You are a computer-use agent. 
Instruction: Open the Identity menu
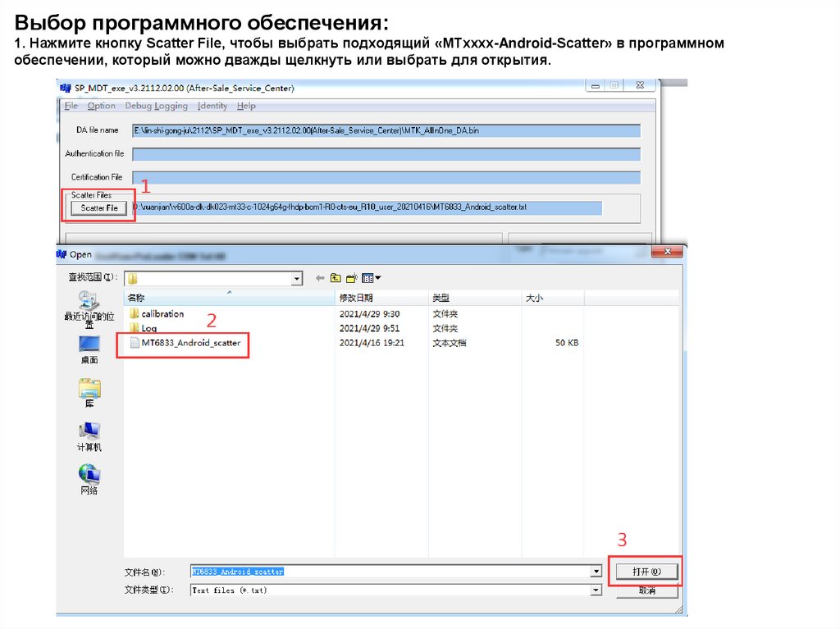click(x=212, y=106)
